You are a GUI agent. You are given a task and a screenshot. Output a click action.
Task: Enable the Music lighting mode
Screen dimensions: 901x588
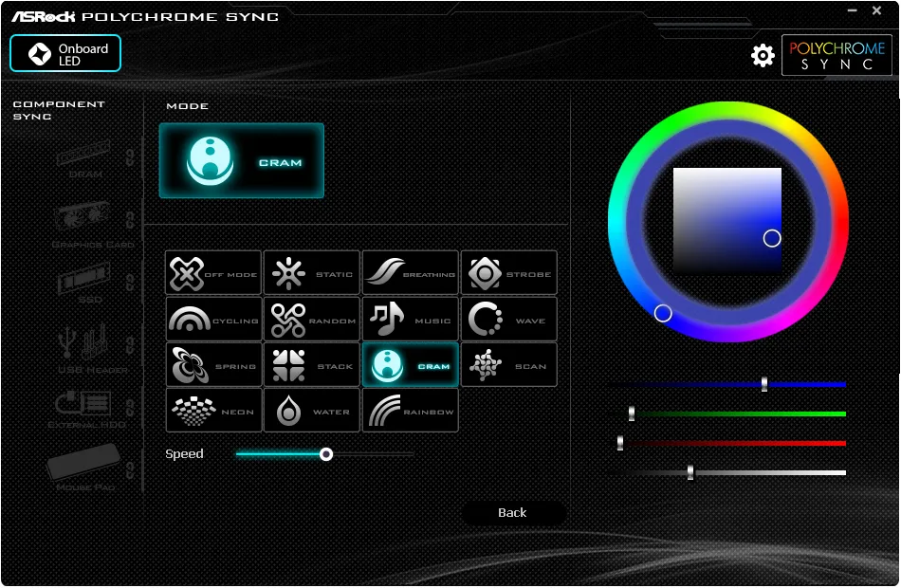coord(411,319)
